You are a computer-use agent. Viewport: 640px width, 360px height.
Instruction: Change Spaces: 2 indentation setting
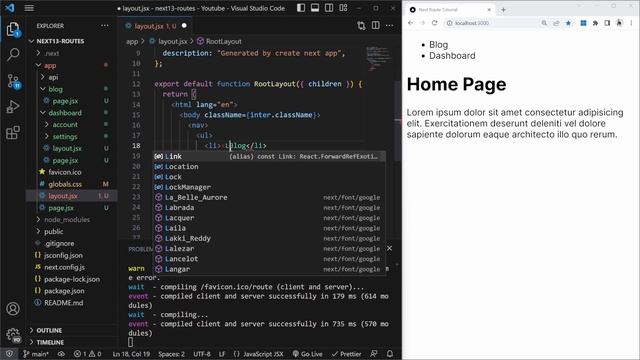coord(171,354)
